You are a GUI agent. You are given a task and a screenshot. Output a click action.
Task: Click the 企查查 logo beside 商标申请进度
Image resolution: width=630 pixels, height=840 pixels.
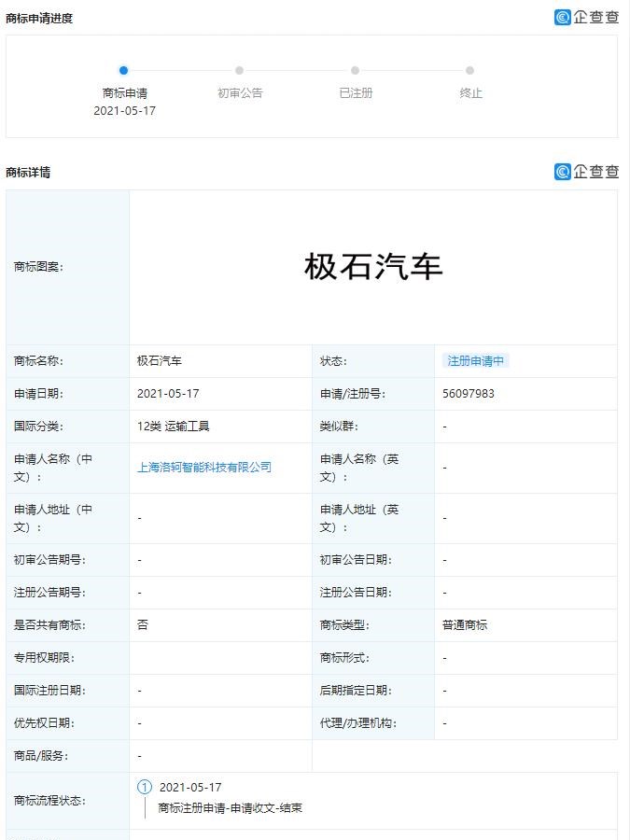tap(586, 17)
